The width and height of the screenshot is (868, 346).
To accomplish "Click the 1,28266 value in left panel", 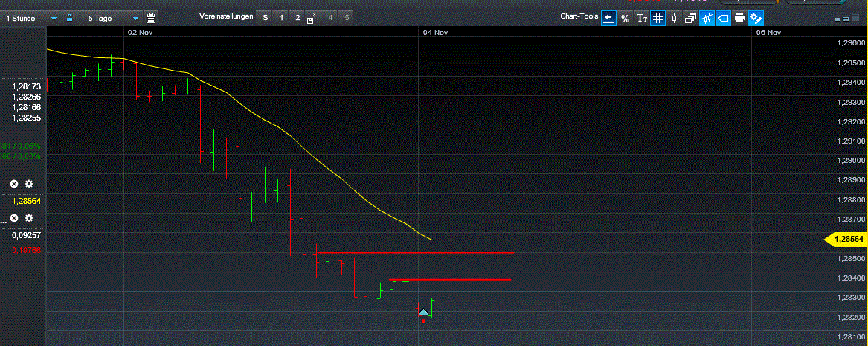I will (26, 97).
